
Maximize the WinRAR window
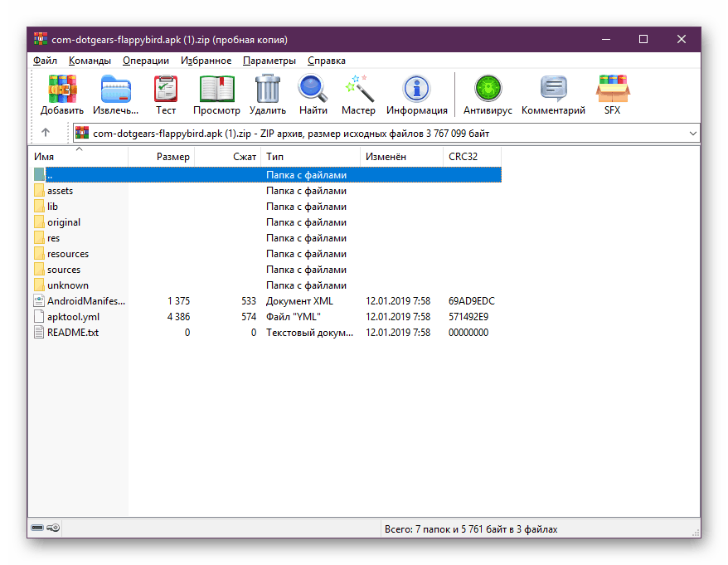coord(643,40)
